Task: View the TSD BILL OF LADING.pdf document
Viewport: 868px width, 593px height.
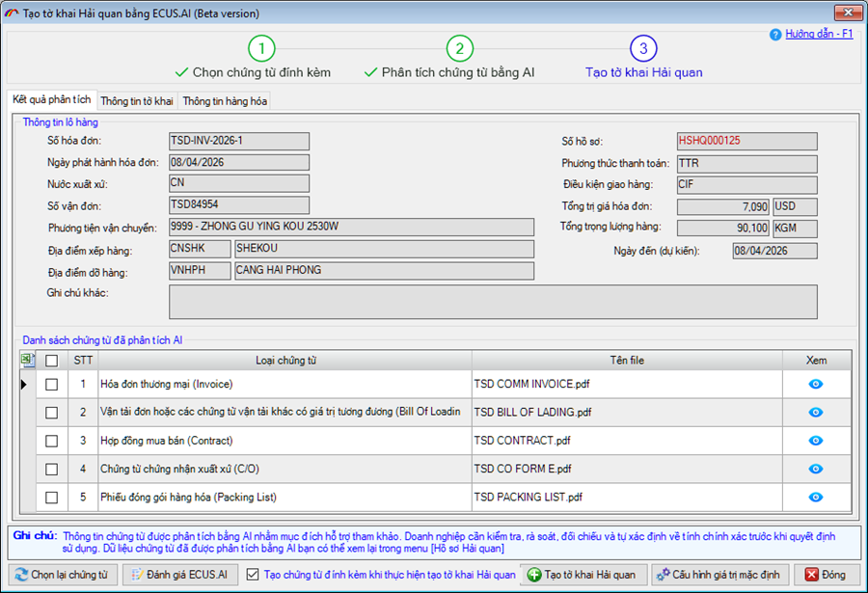Action: point(815,412)
